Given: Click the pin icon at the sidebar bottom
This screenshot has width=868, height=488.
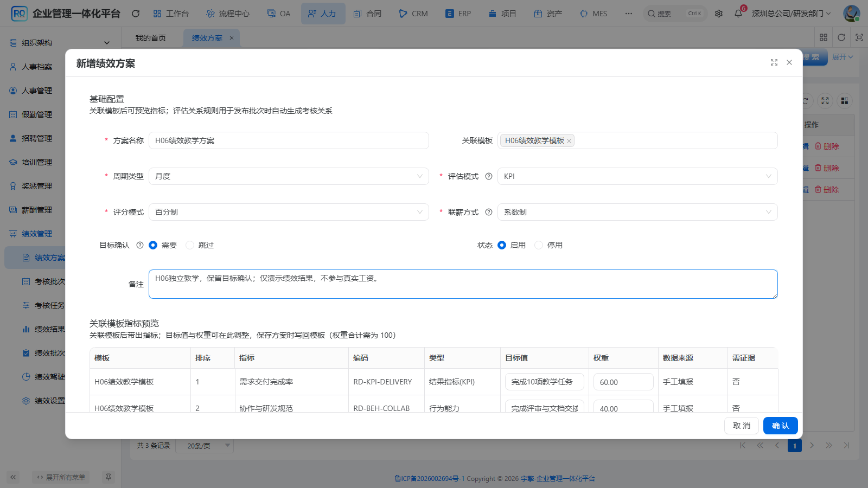Looking at the screenshot, I should pyautogui.click(x=108, y=477).
